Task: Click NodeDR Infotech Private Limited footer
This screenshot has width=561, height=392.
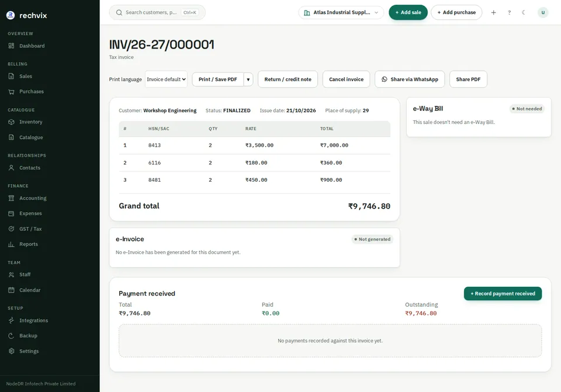Action: [x=41, y=384]
